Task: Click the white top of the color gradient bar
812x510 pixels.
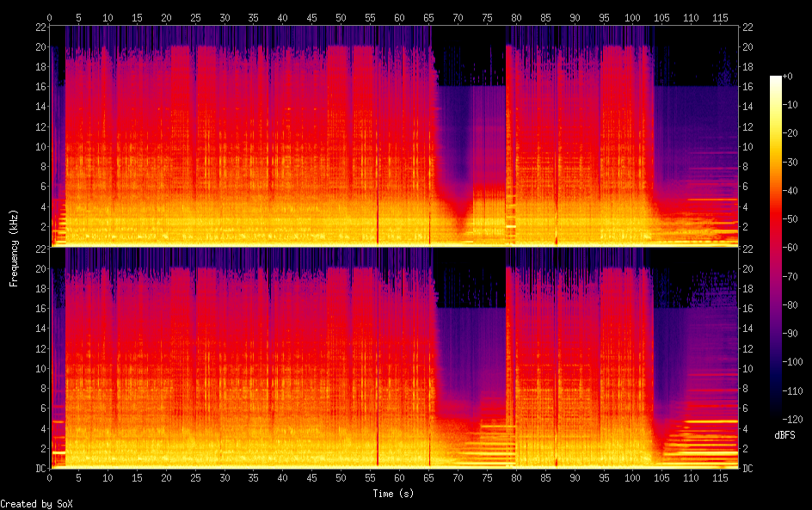Action: pos(776,79)
